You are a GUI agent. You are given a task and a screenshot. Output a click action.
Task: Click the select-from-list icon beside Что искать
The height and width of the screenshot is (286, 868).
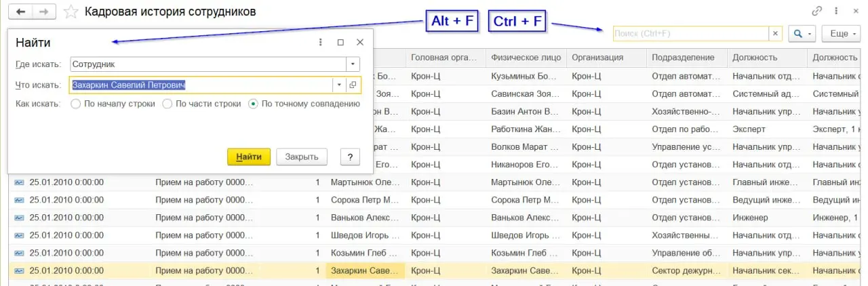tap(353, 85)
